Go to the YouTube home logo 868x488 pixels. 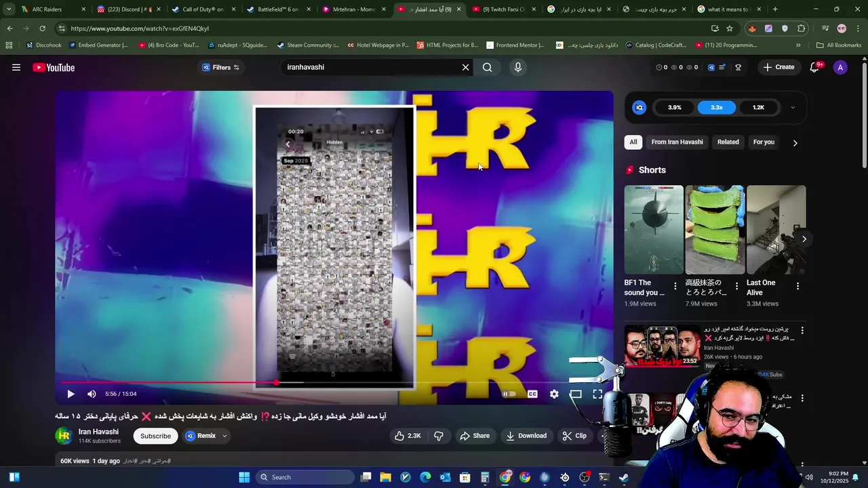(54, 67)
